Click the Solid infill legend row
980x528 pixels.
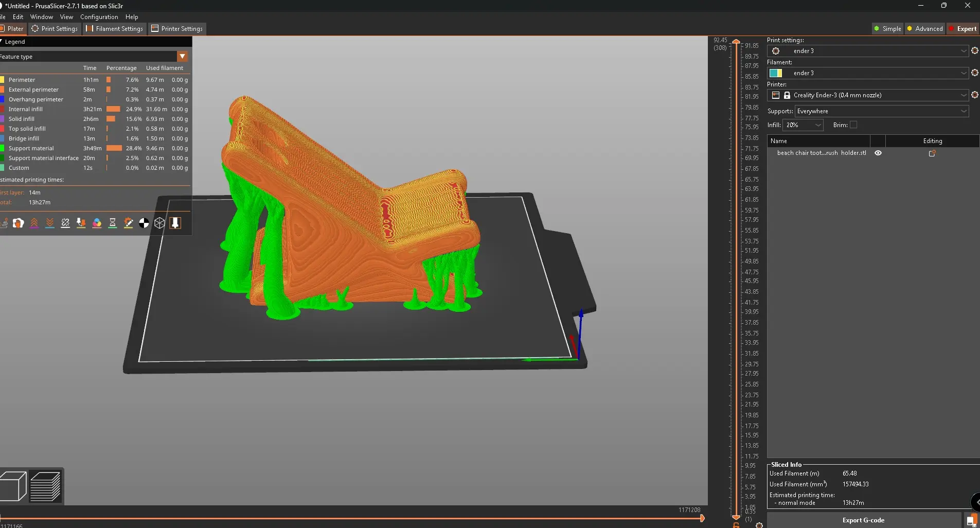[x=95, y=119]
